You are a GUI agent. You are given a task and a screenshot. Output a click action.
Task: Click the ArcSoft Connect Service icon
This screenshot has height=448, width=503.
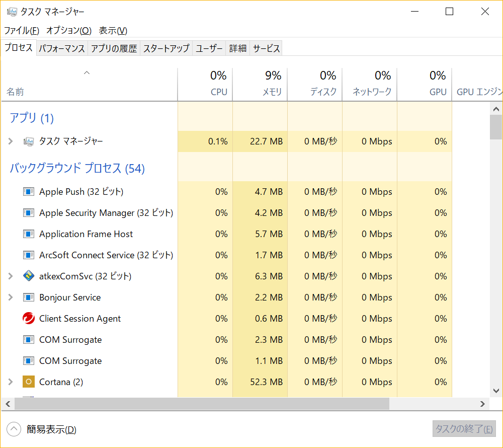tap(29, 255)
